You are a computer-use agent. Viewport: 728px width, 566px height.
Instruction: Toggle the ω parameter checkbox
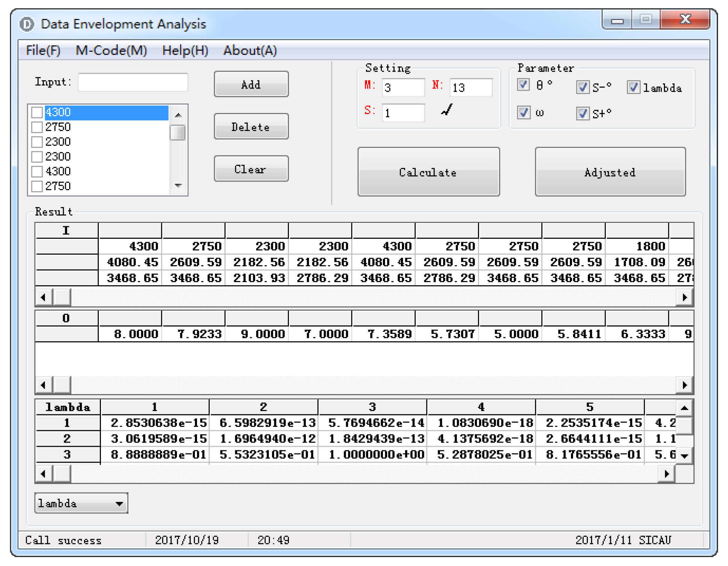pyautogui.click(x=523, y=113)
